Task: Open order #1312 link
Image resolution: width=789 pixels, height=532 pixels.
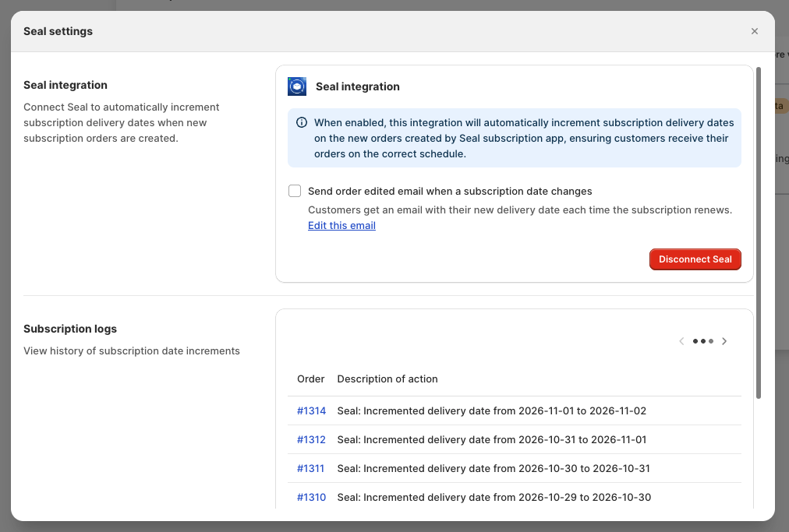Action: 312,439
